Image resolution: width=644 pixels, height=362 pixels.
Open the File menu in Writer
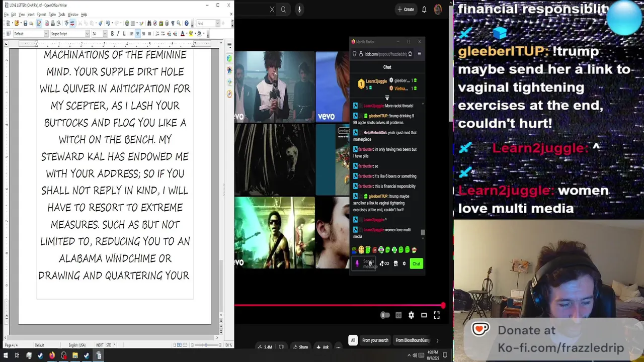7,15
